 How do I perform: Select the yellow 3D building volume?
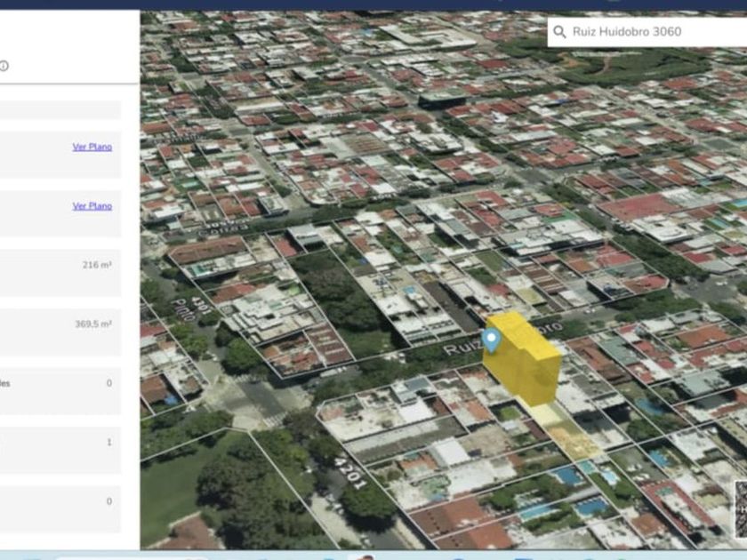click(525, 360)
